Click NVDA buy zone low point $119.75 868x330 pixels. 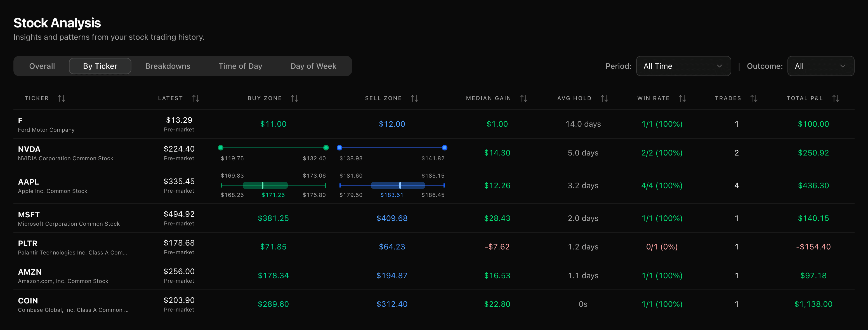point(221,148)
